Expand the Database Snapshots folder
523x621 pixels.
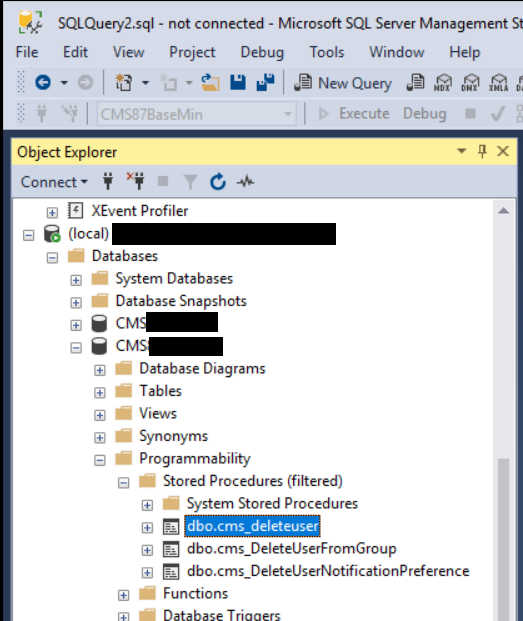(76, 303)
